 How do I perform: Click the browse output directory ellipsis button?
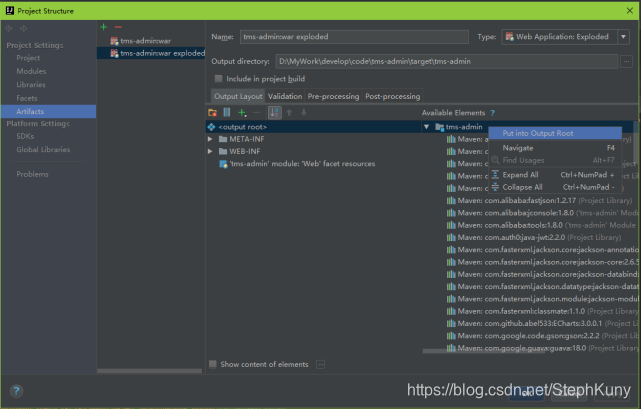point(626,61)
